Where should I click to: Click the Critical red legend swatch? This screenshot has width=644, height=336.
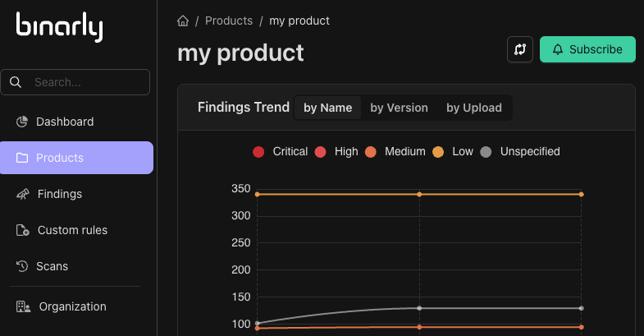tap(258, 152)
